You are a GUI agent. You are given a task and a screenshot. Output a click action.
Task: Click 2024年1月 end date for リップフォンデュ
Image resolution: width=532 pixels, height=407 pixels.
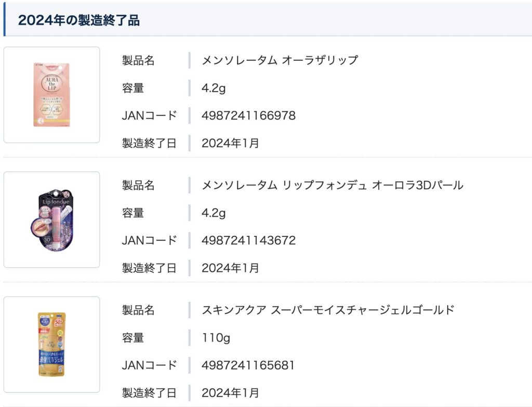pos(230,268)
